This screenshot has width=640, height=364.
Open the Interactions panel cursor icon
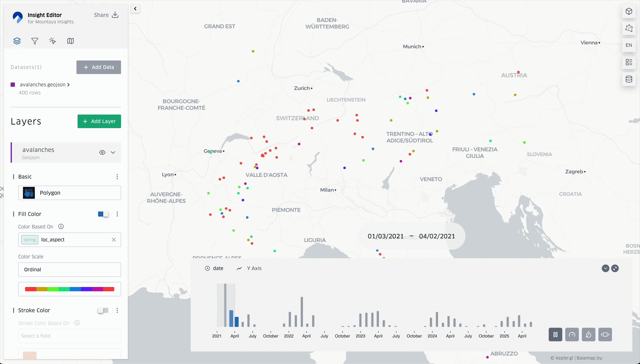(x=52, y=41)
